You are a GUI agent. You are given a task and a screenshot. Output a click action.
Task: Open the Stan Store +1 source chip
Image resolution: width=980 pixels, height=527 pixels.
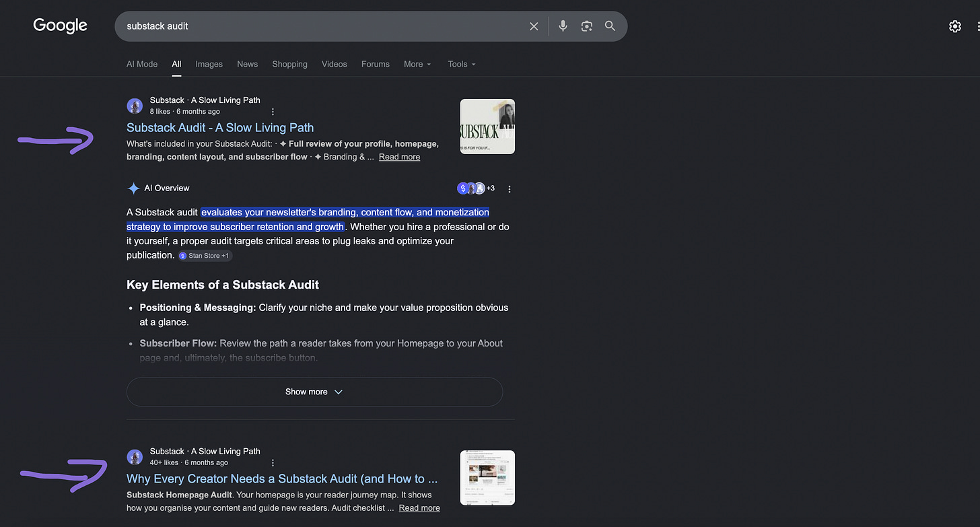point(205,256)
